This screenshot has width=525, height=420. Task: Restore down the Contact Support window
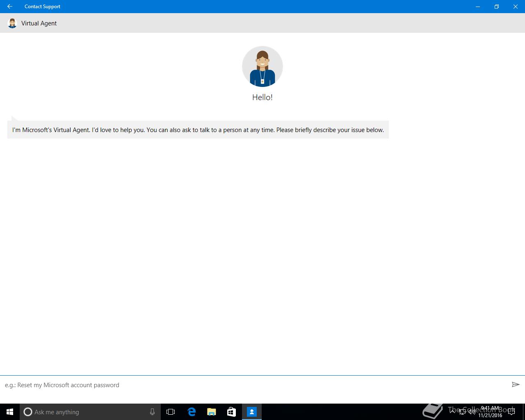point(497,7)
